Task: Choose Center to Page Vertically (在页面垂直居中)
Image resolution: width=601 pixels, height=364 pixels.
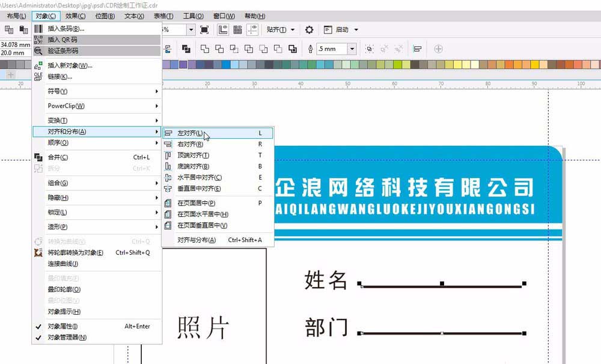Action: coord(218,226)
